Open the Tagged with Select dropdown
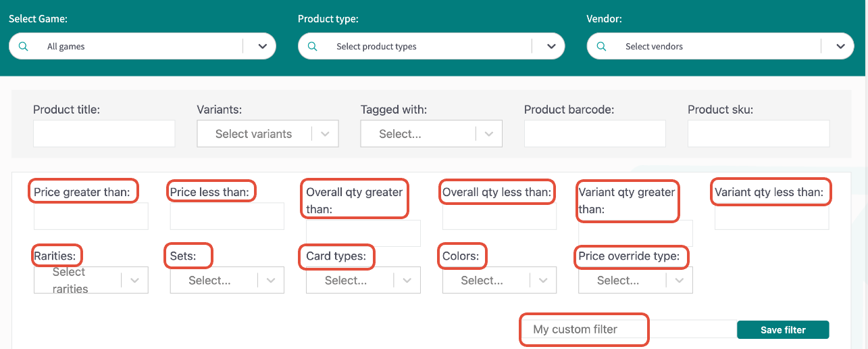Viewport: 868px width, 349px height. [x=432, y=134]
